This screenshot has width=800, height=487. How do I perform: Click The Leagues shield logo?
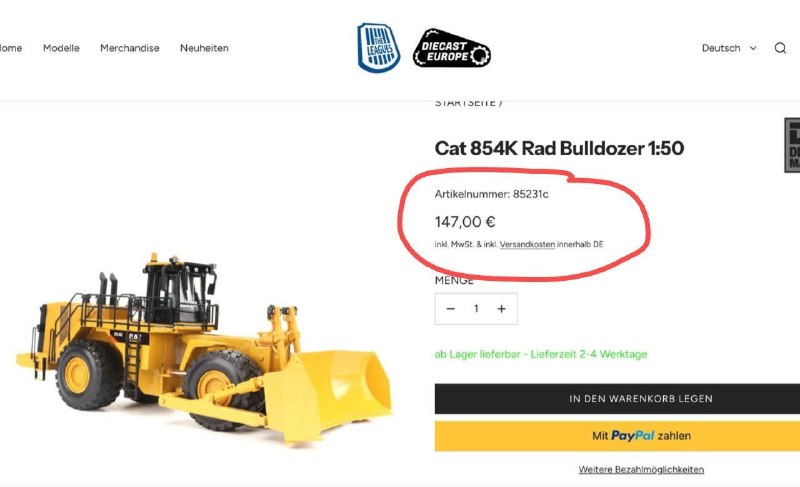click(378, 47)
